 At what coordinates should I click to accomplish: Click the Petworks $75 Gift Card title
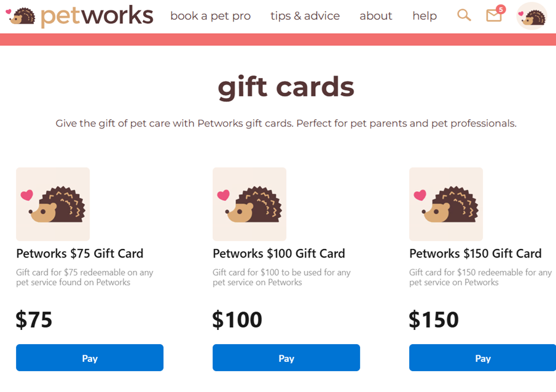80,253
